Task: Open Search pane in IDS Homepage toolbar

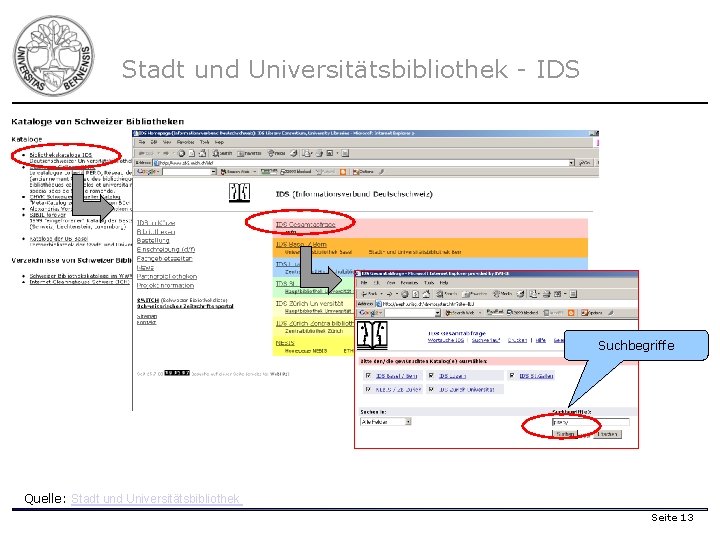Action: tap(223, 153)
